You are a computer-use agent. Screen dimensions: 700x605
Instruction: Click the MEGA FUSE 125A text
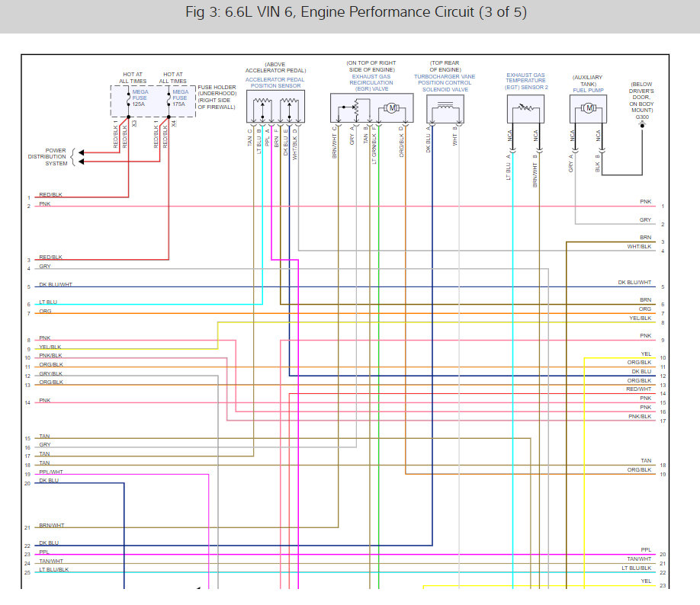point(140,98)
